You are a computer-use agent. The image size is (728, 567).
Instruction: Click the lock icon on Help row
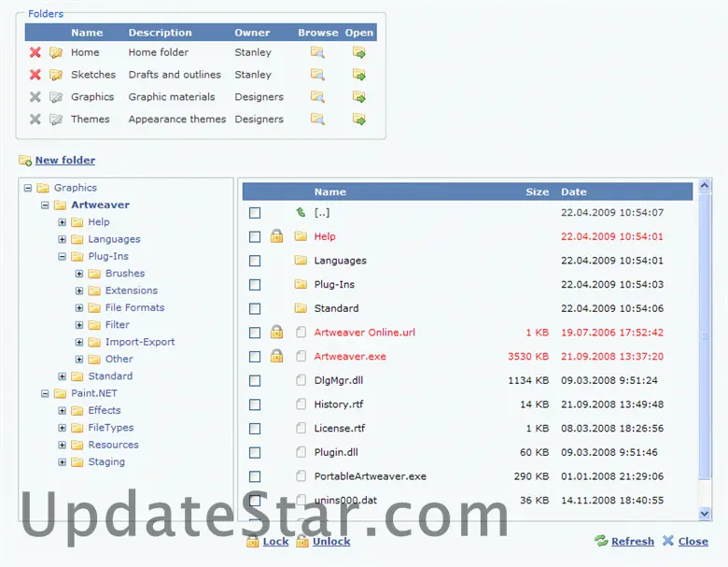[x=276, y=236]
